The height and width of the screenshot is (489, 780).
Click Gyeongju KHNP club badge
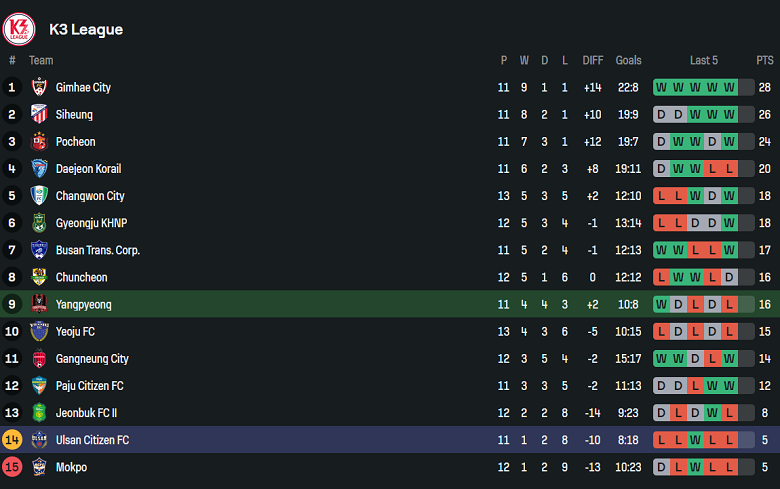(x=39, y=223)
